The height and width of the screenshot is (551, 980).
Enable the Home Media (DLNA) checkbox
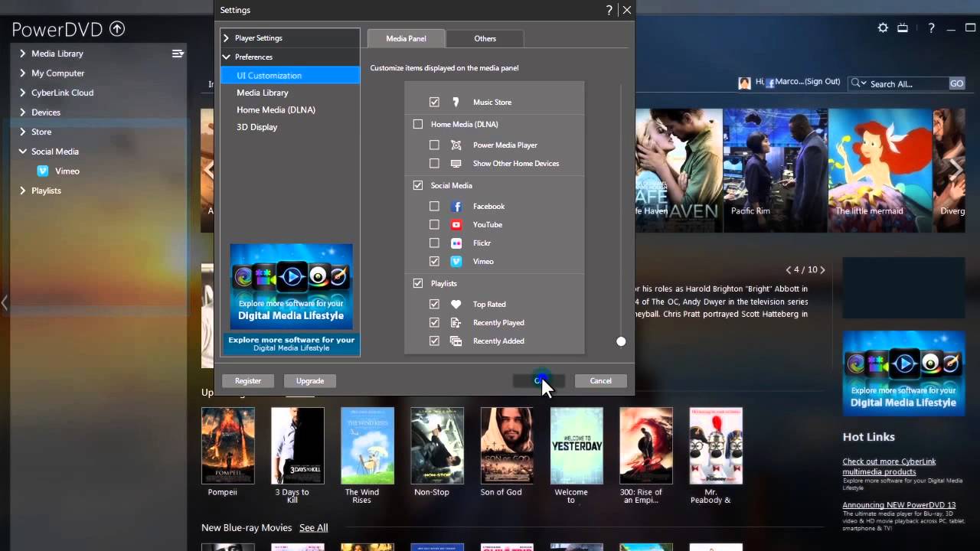click(417, 124)
